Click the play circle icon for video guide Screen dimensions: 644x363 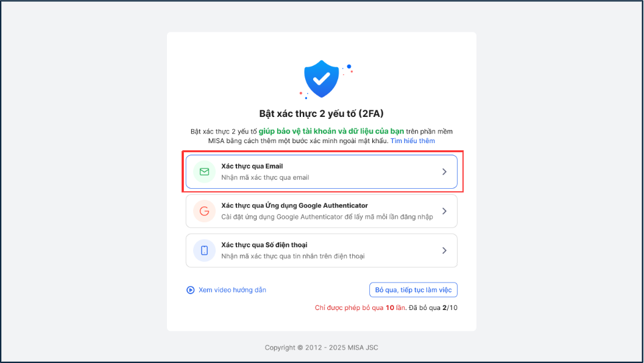(190, 290)
